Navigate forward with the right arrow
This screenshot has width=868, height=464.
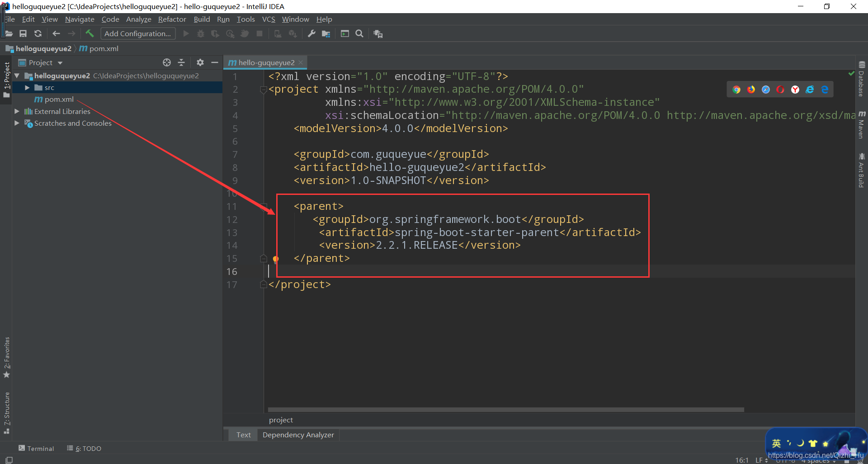point(71,33)
